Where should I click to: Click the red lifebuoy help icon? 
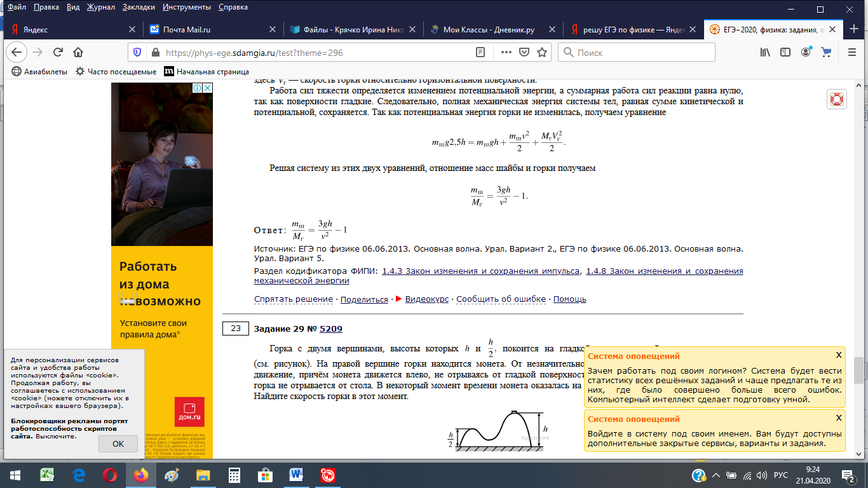pos(837,99)
